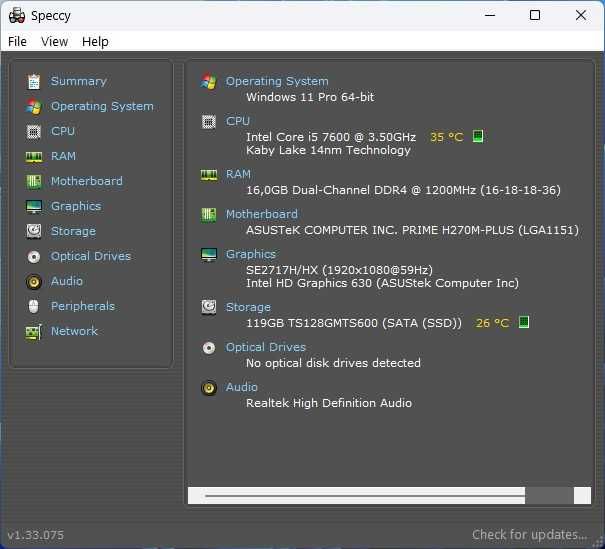
Task: Click the Summary clipboard icon in sidebar
Action: pyautogui.click(x=34, y=81)
